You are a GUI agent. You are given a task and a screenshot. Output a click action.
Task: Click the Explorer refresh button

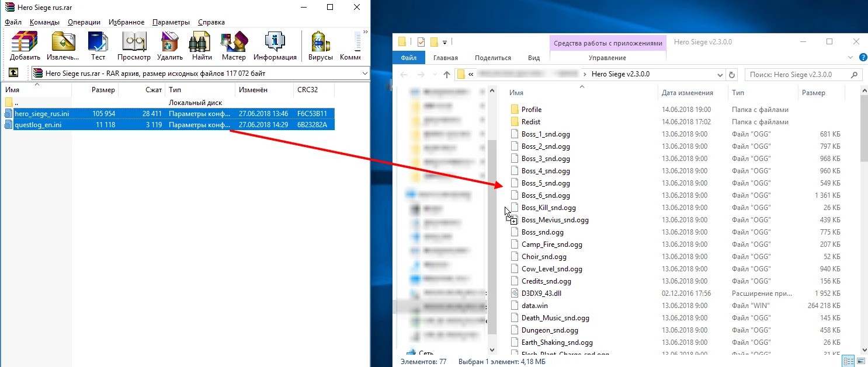[732, 75]
